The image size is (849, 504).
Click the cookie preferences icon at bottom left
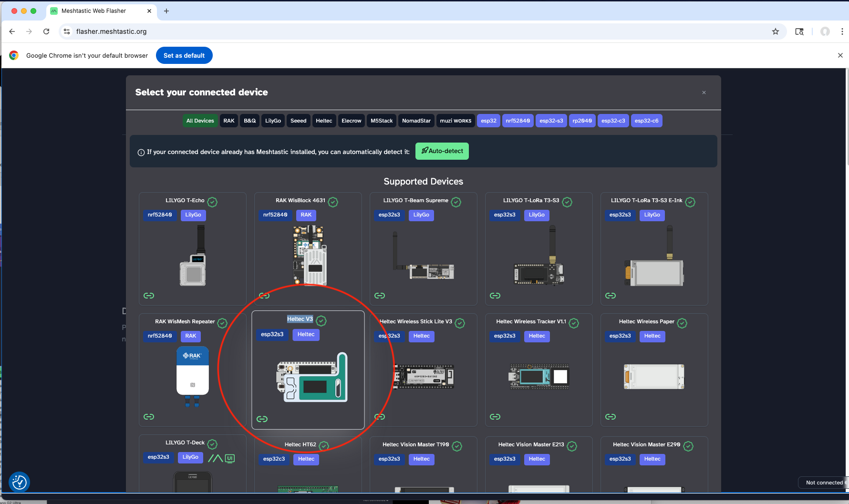click(x=20, y=482)
